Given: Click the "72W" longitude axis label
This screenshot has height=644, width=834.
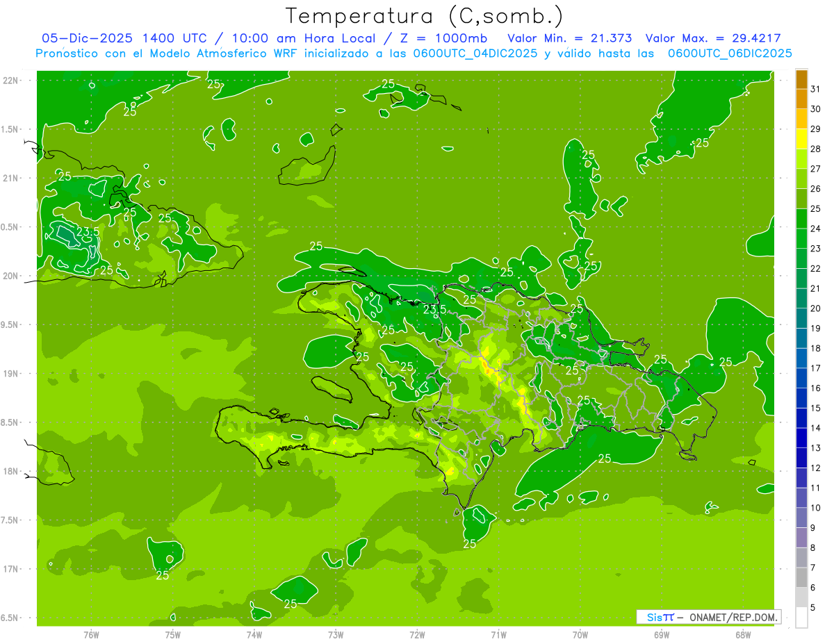Looking at the screenshot, I should pos(417,634).
